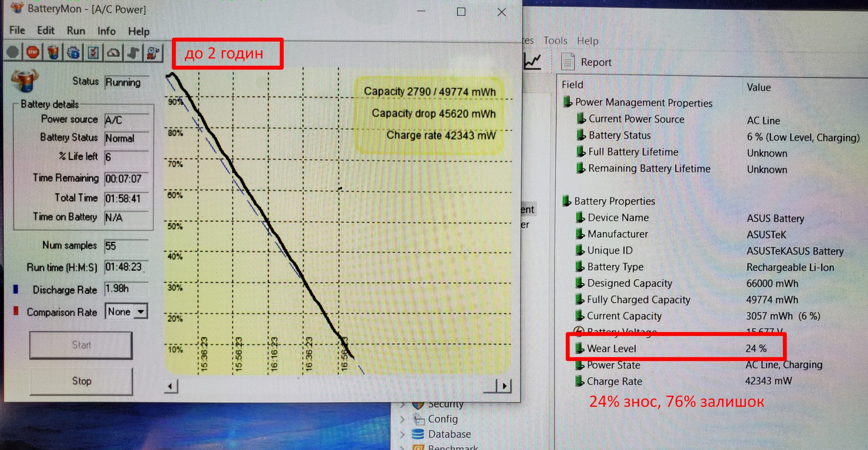This screenshot has width=868, height=450.
Task: Click the checklist toolbar icon
Action: click(93, 53)
